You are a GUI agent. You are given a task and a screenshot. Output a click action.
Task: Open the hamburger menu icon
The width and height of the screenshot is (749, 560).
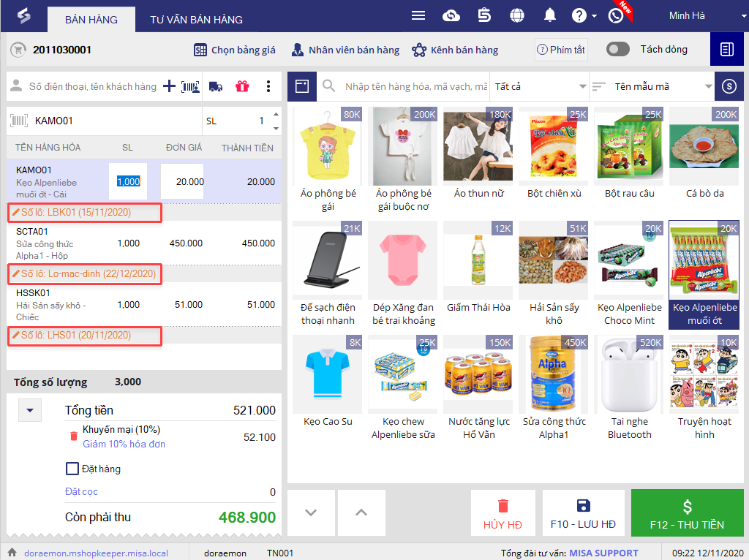coord(418,16)
